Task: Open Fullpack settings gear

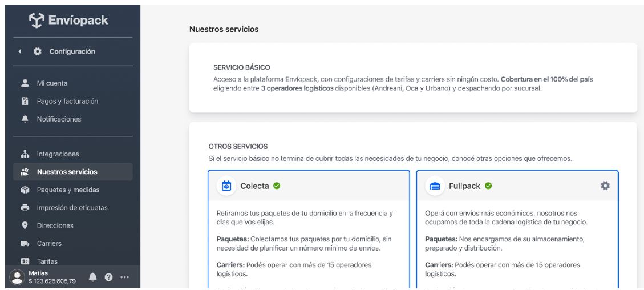Action: coord(605,186)
